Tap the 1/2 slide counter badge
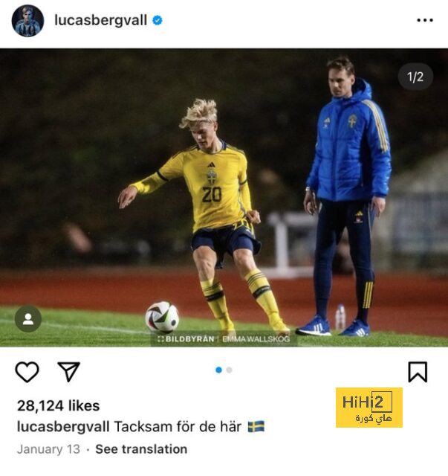Image resolution: width=448 pixels, height=476 pixels. point(415,77)
